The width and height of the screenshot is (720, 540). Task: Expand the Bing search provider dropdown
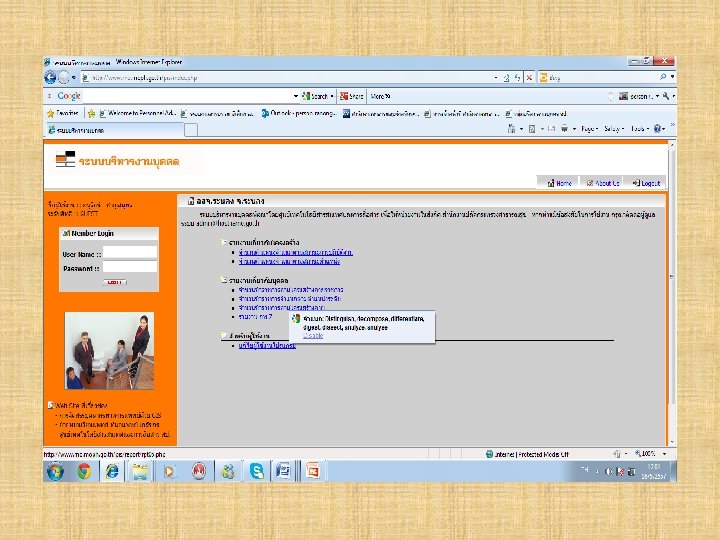[672, 77]
